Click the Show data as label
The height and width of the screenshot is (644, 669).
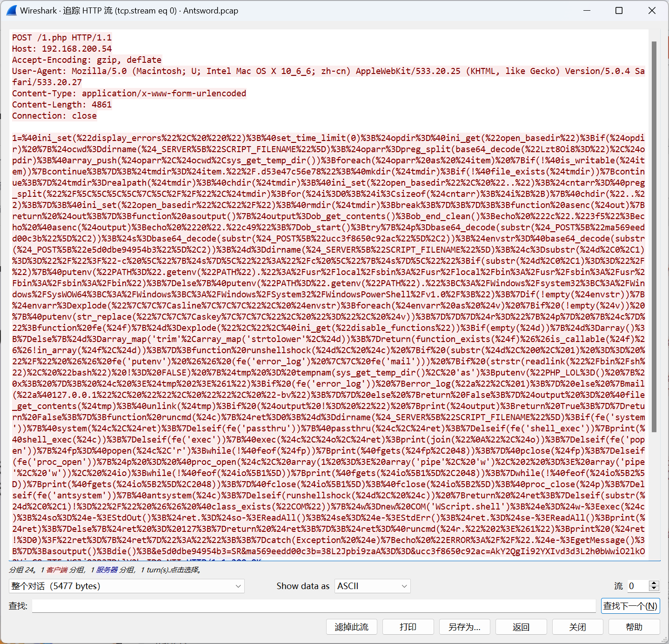pos(303,586)
